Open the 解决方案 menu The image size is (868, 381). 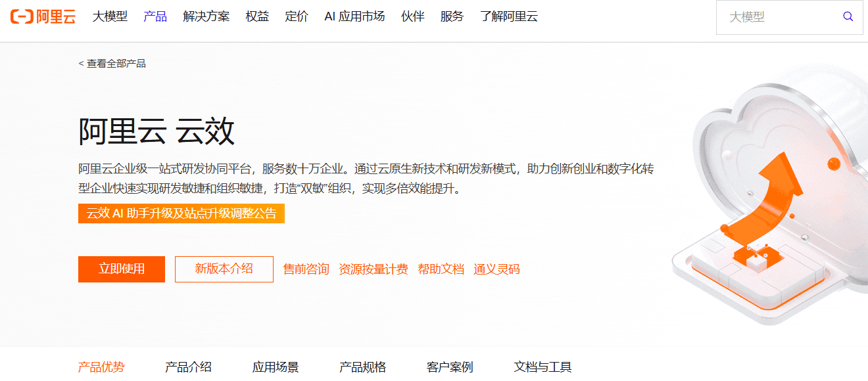(x=206, y=16)
